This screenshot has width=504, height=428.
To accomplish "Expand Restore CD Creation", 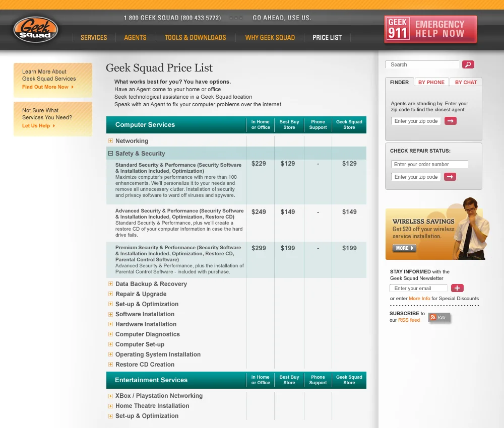I will tap(110, 365).
